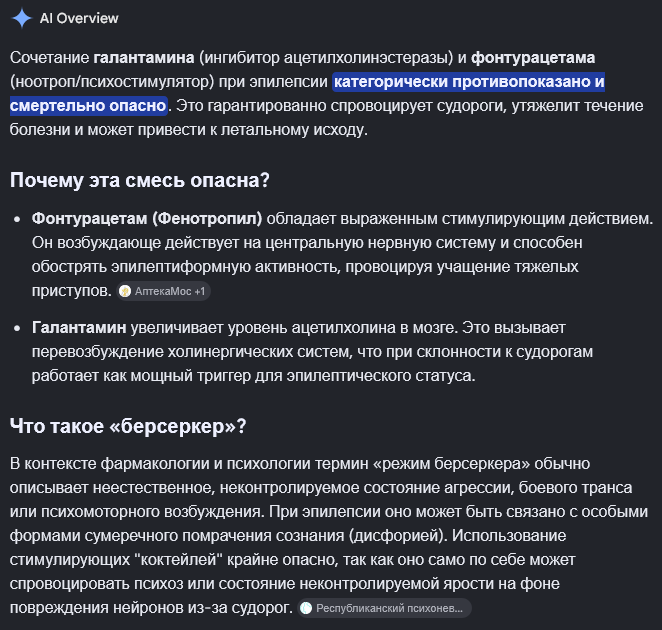This screenshot has height=630, width=662.
Task: Click bullet marker beside Галантамин item
Action: pos(17,328)
